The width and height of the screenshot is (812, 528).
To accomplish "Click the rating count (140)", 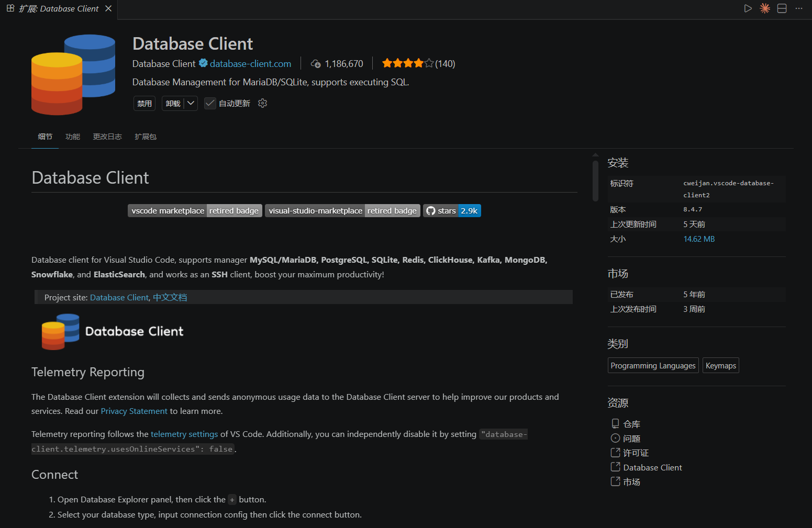I will (445, 64).
